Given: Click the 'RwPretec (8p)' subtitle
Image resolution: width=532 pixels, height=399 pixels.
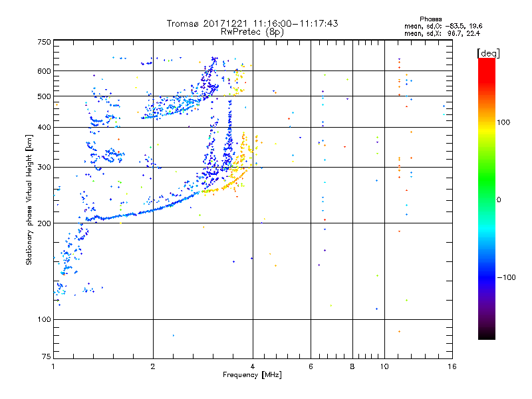Looking at the screenshot, I should 252,32.
